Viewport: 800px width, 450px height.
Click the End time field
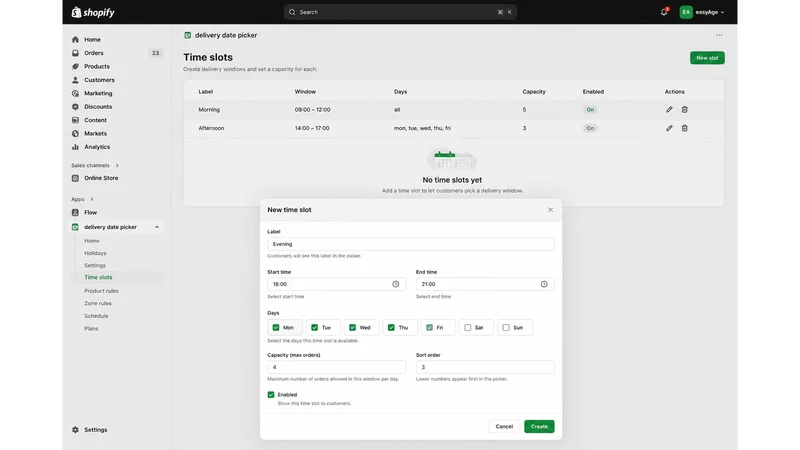tap(485, 284)
